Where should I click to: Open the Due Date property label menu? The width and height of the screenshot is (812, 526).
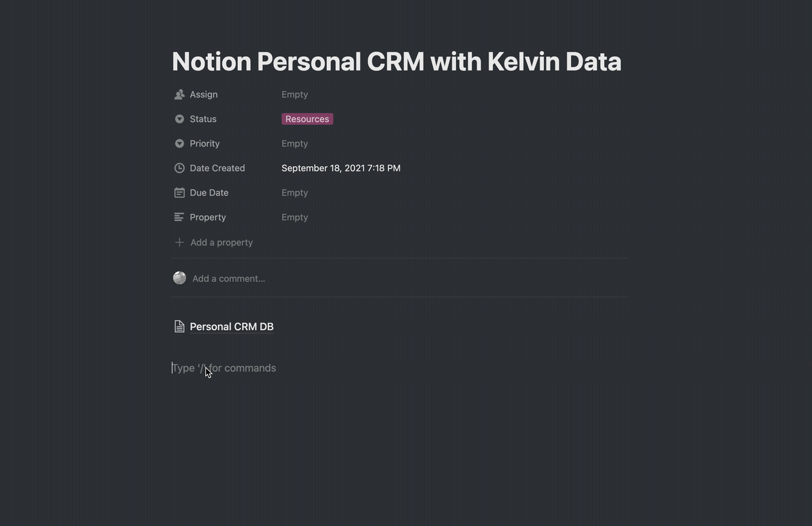(x=209, y=193)
